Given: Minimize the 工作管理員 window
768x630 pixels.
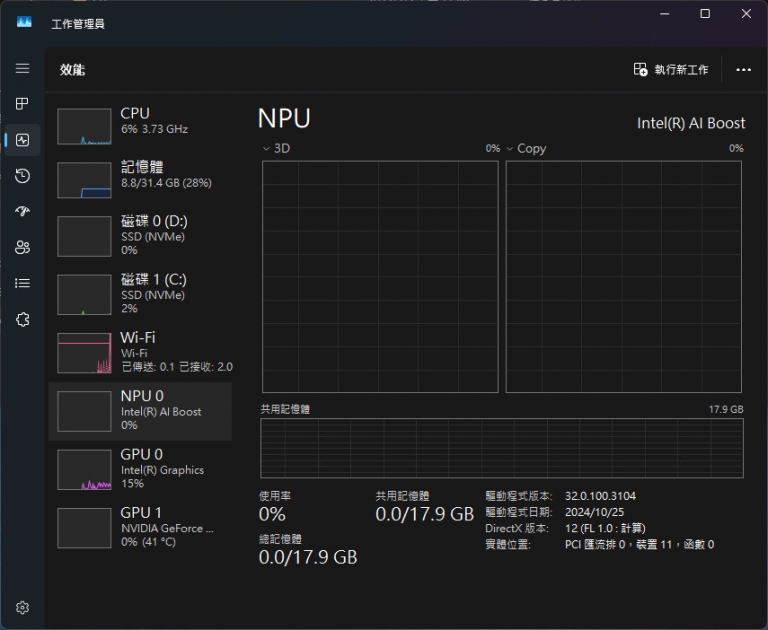Looking at the screenshot, I should [x=665, y=14].
